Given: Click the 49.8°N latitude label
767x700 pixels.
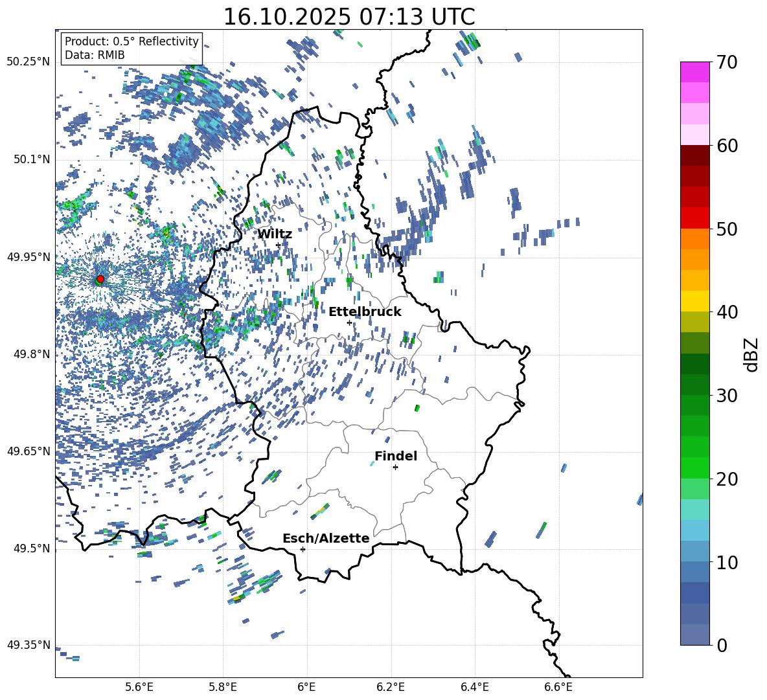Looking at the screenshot, I should [x=32, y=354].
